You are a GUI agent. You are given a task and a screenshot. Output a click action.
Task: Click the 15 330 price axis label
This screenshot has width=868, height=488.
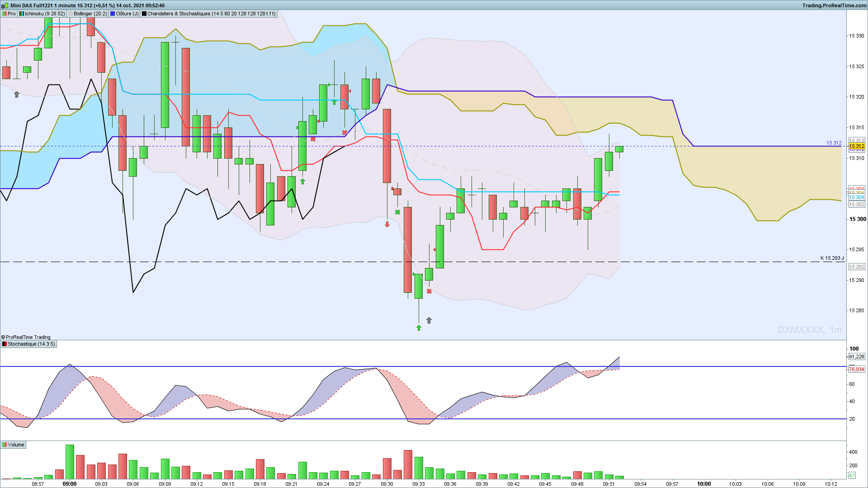coord(857,36)
